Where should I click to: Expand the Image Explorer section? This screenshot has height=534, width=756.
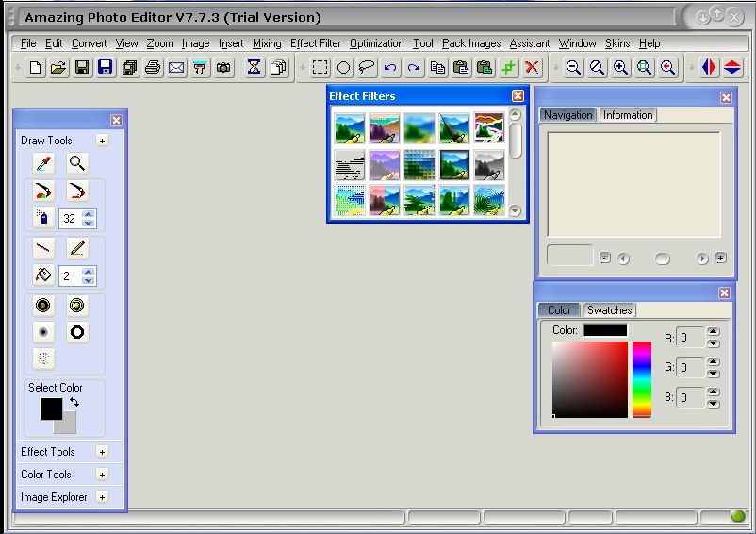(x=102, y=497)
